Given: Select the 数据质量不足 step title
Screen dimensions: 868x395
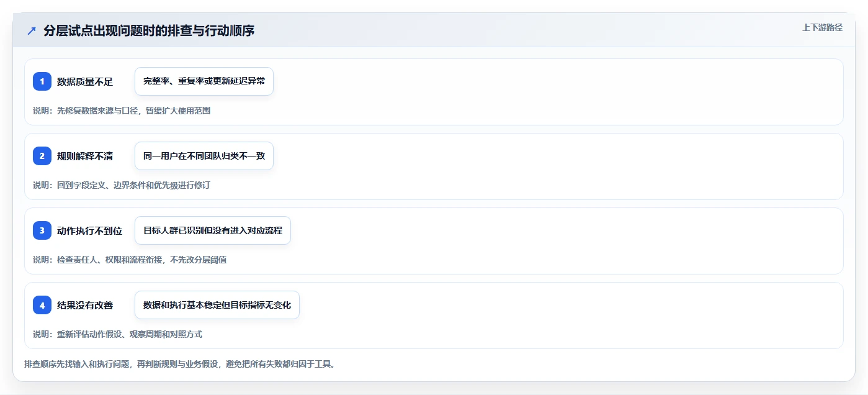Looking at the screenshot, I should pos(85,81).
